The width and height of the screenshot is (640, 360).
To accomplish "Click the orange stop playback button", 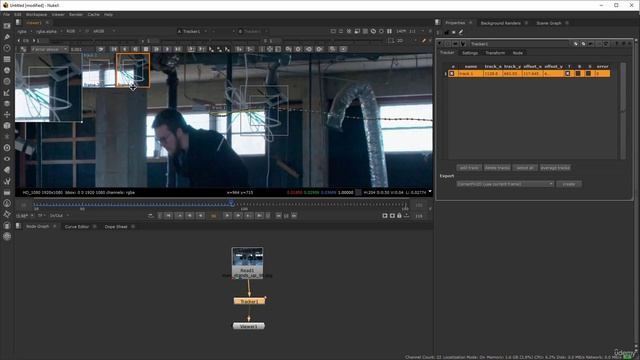I will [x=213, y=216].
